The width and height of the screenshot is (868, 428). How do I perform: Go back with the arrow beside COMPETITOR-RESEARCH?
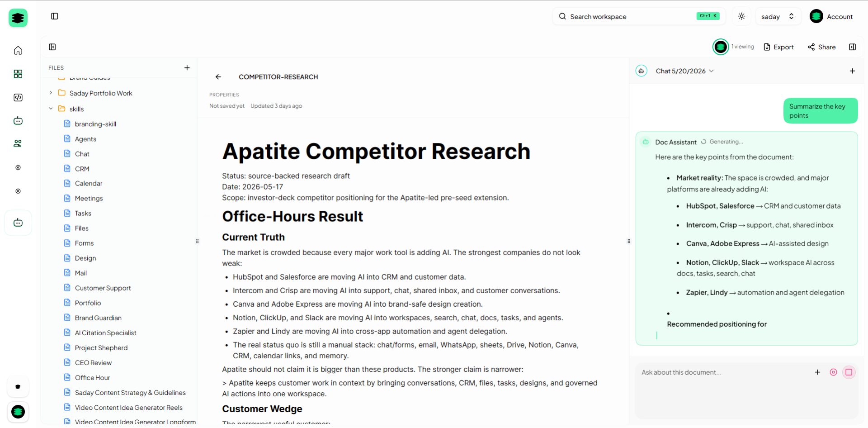click(218, 77)
